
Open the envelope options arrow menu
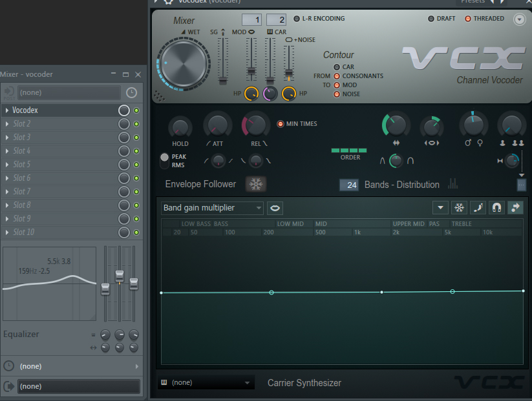[x=440, y=207]
